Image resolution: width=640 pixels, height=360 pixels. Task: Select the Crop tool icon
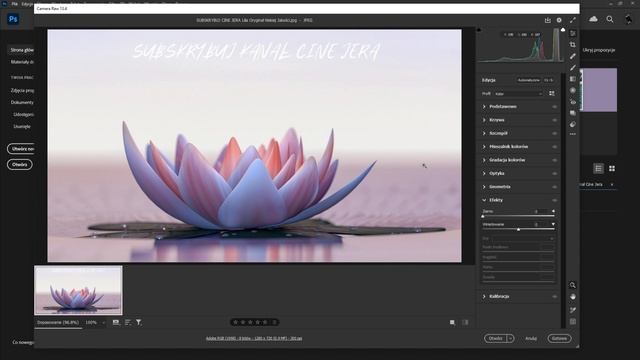pyautogui.click(x=573, y=44)
